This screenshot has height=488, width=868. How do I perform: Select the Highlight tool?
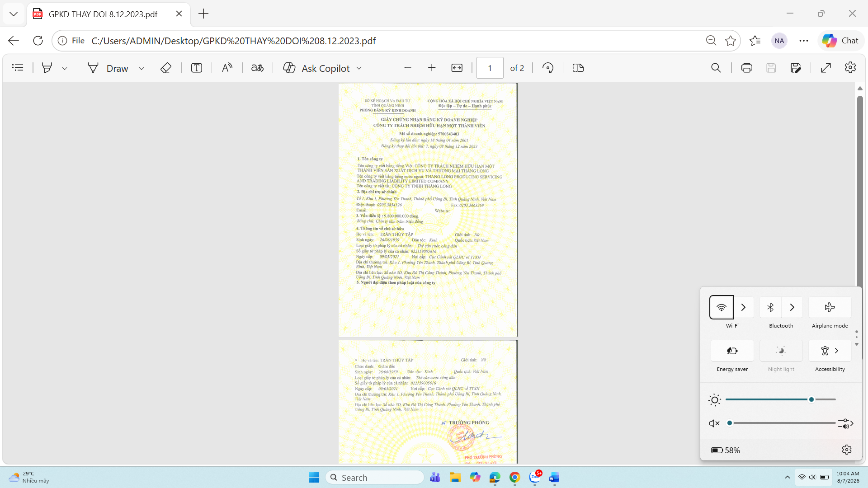(47, 68)
